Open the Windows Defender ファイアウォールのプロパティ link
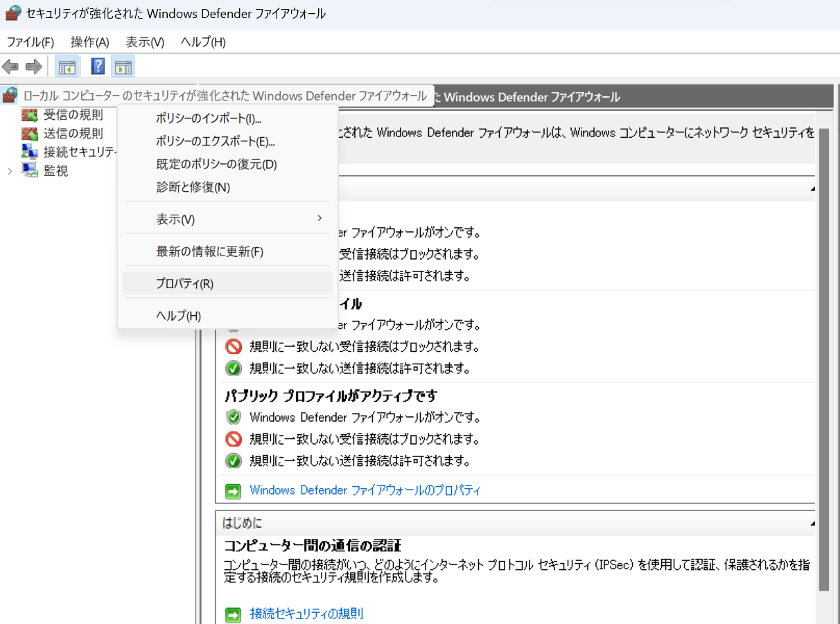 pos(365,490)
